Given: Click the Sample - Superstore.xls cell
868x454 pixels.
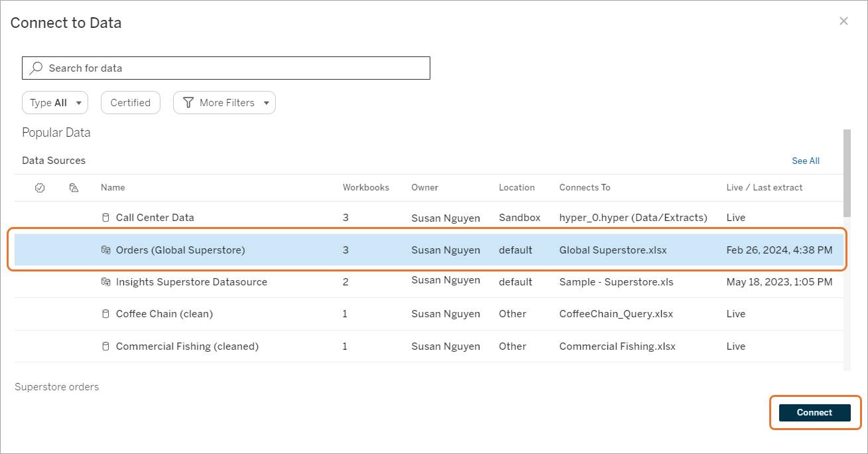Looking at the screenshot, I should (616, 282).
